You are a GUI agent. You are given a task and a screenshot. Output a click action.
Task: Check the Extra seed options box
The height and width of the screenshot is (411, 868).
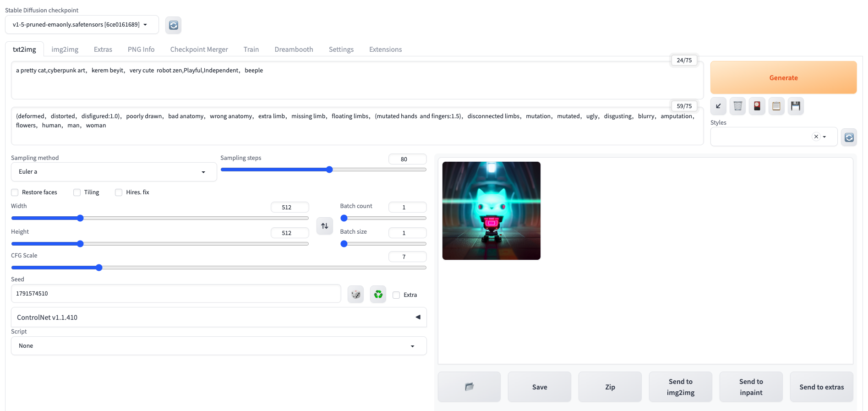[396, 295]
